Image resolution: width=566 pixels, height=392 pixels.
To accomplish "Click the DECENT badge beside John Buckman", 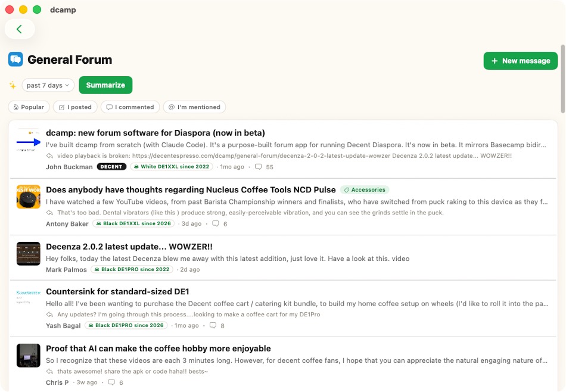I will coord(111,167).
